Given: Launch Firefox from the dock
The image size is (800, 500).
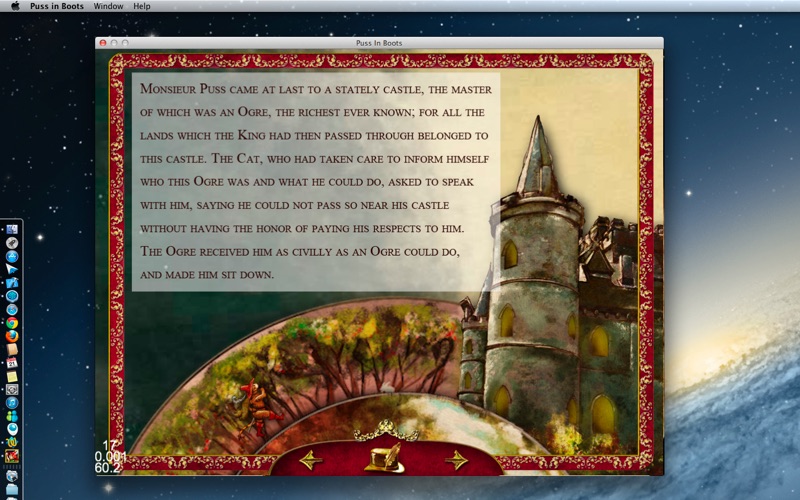Looking at the screenshot, I should 12,336.
